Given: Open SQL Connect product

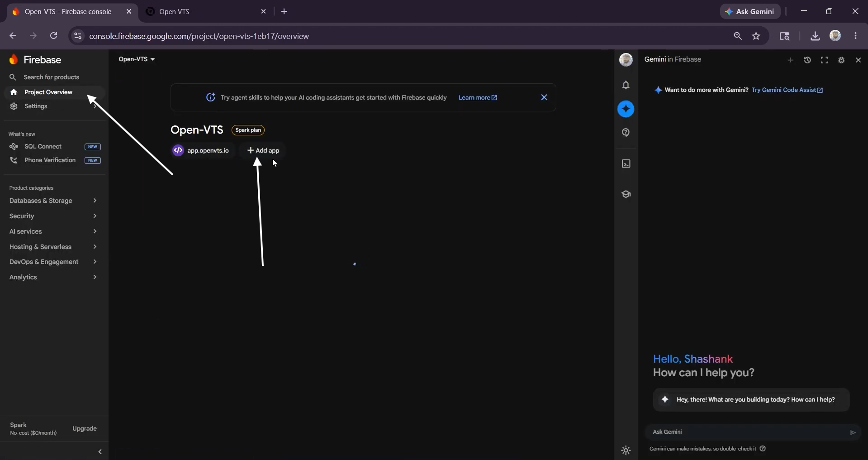Looking at the screenshot, I should point(43,147).
